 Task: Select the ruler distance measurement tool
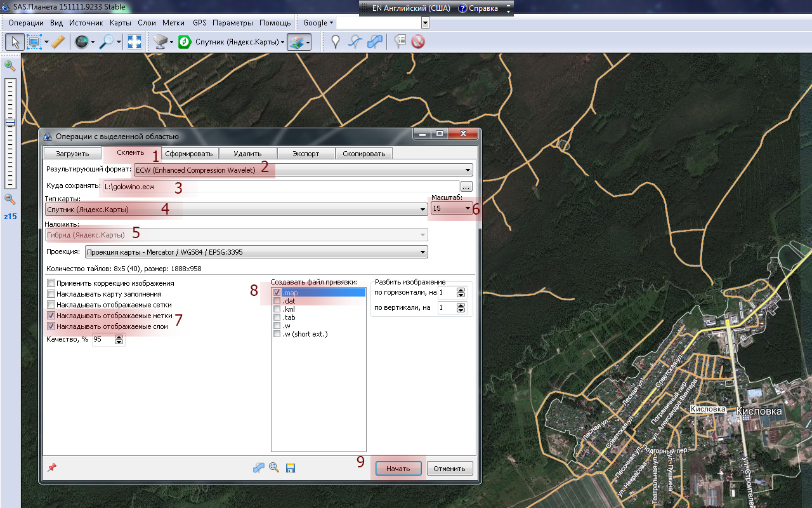(x=58, y=42)
